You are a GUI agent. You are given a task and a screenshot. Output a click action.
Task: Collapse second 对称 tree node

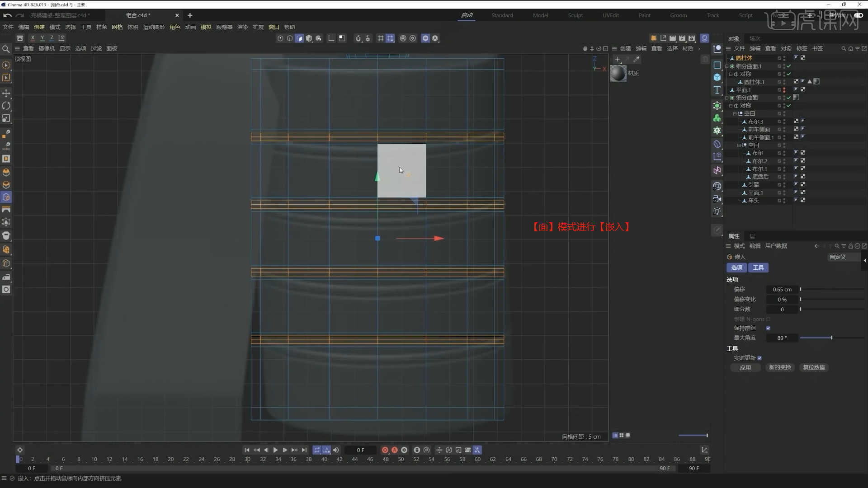pyautogui.click(x=731, y=106)
